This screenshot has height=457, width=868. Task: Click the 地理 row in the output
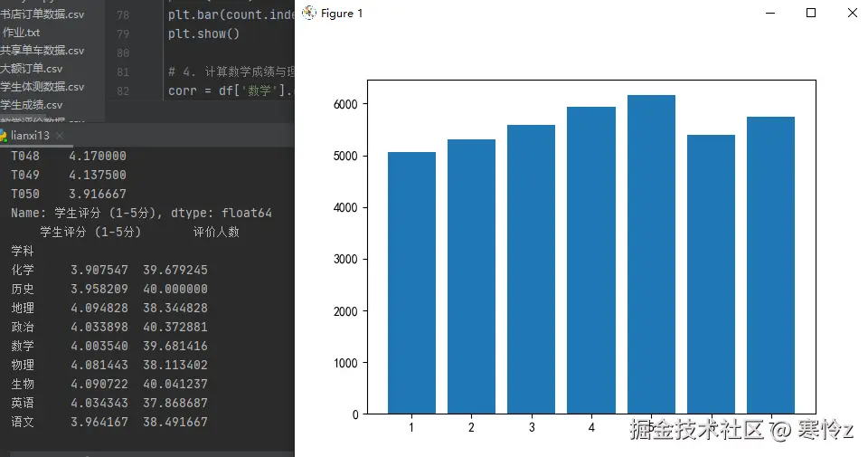(109, 308)
